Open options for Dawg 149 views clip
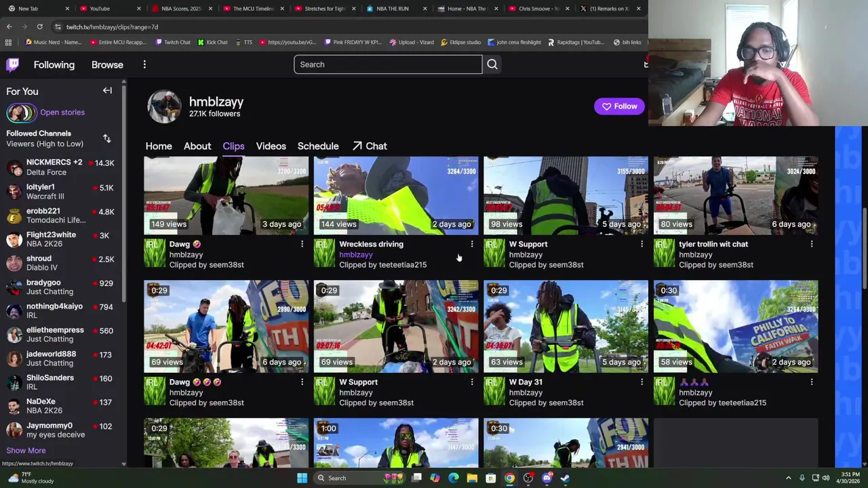Screen dimensions: 868x488 [302, 244]
